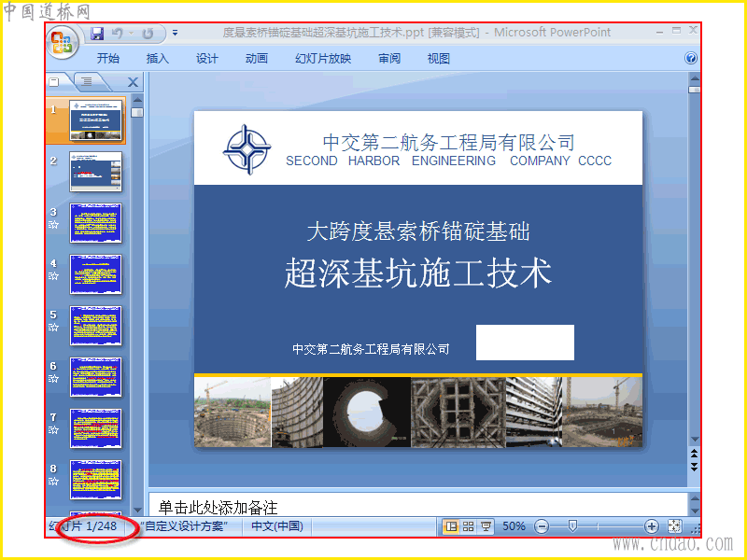The width and height of the screenshot is (747, 560).
Task: Minimize the PowerPoint window
Action: coord(659,31)
